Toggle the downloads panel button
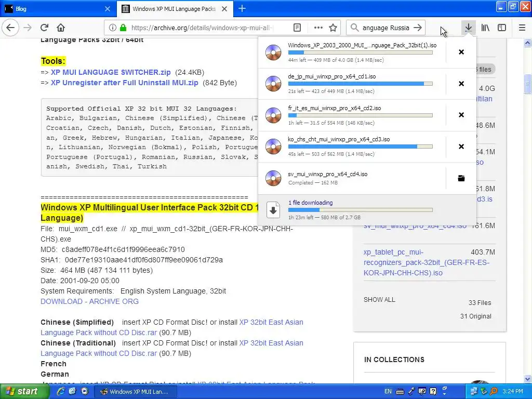The height and width of the screenshot is (399, 532). [468, 28]
